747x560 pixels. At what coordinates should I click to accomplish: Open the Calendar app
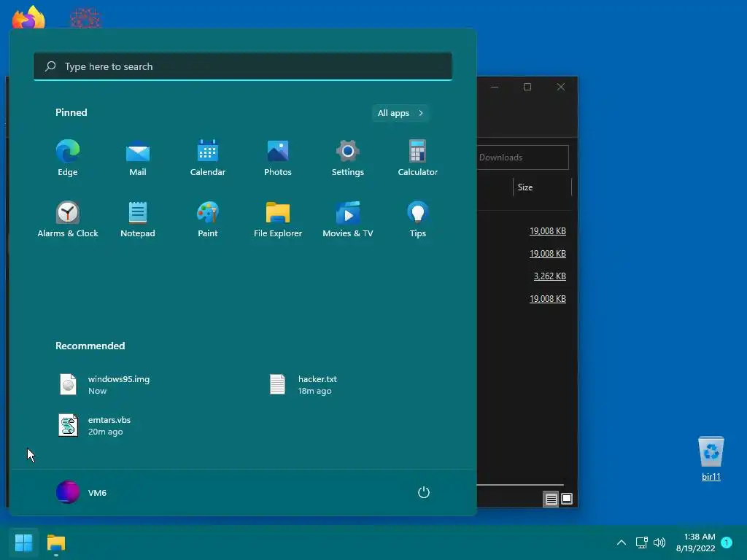[x=208, y=158]
